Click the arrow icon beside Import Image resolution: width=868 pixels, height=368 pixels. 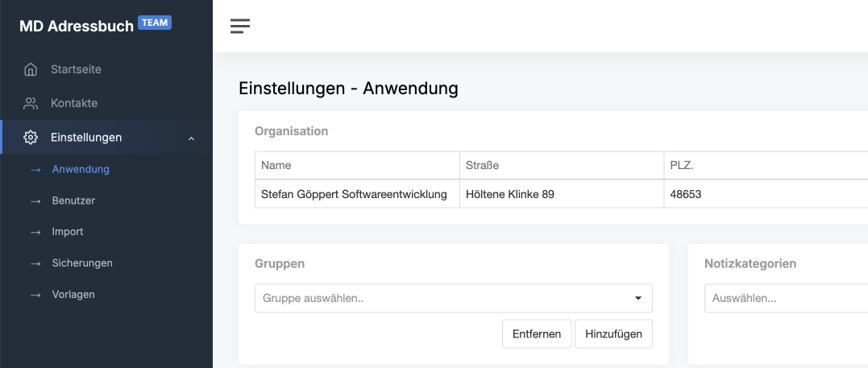[x=36, y=233]
